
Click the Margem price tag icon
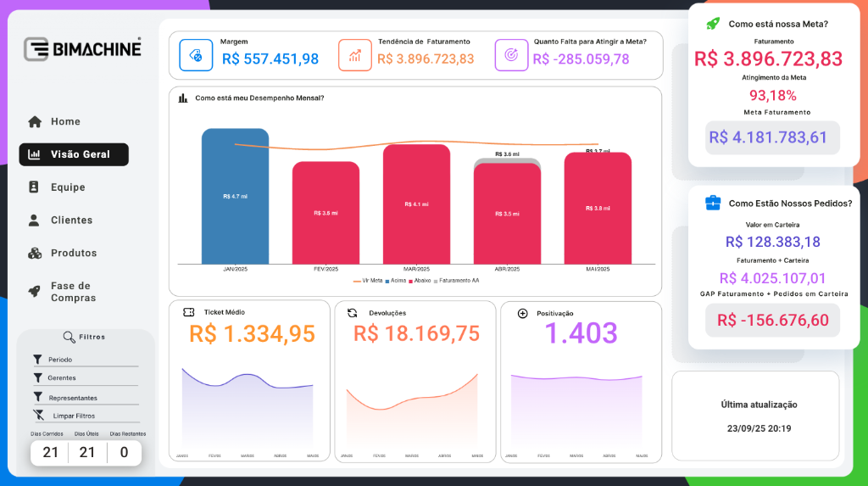click(196, 55)
